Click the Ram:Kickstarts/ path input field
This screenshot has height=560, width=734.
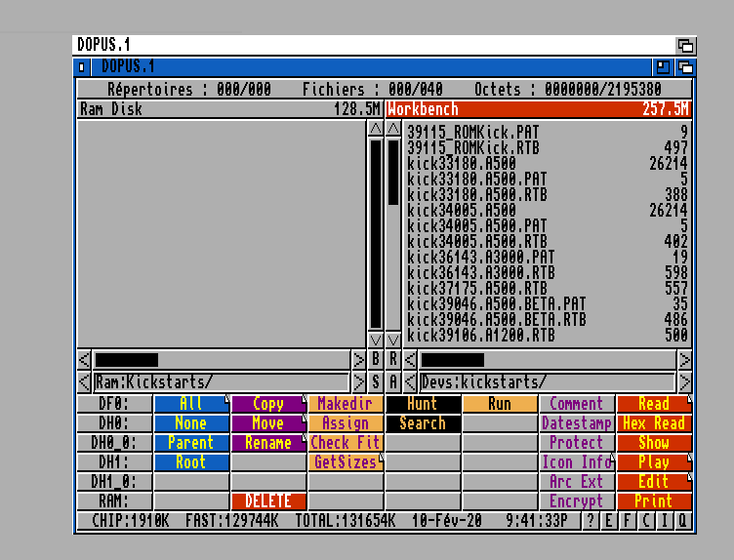coord(222,382)
